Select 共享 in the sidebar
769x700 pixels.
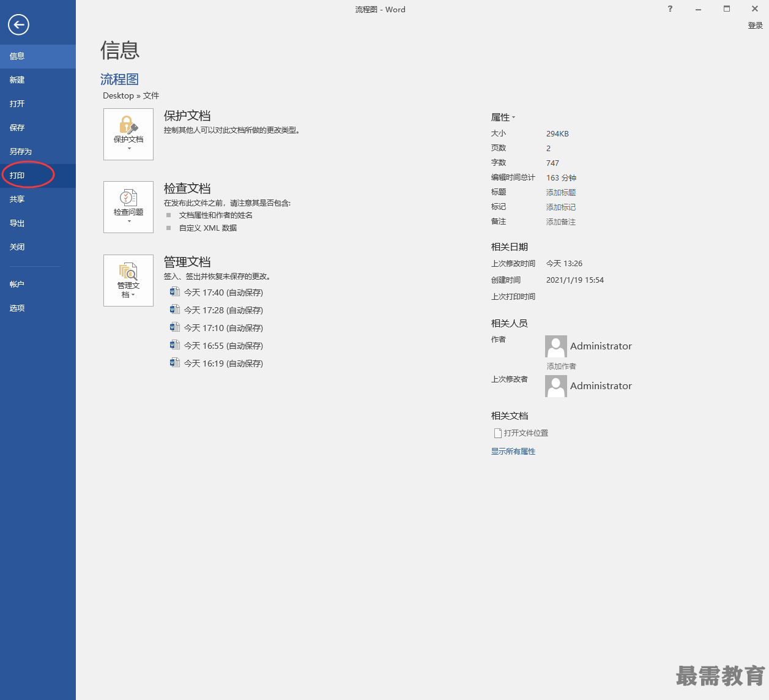click(38, 199)
